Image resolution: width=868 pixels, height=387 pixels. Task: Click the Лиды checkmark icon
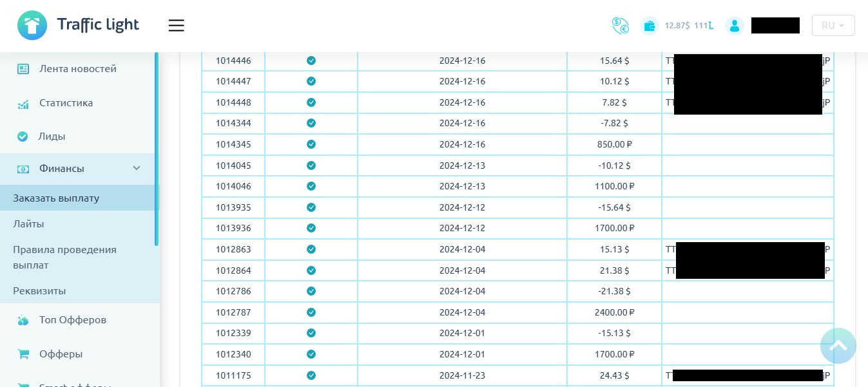(x=23, y=137)
